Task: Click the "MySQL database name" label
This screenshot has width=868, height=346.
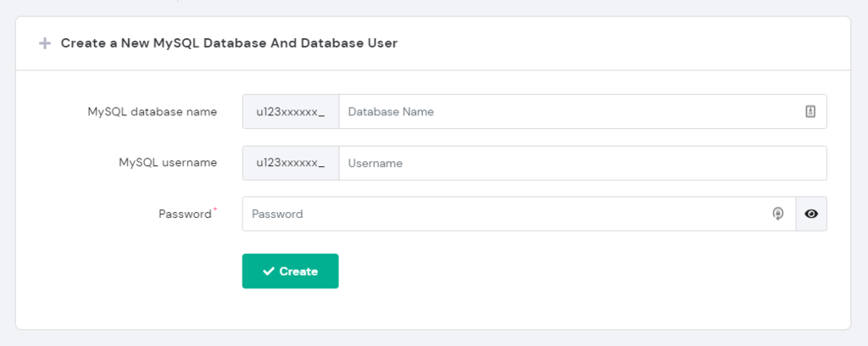Action: coord(152,111)
